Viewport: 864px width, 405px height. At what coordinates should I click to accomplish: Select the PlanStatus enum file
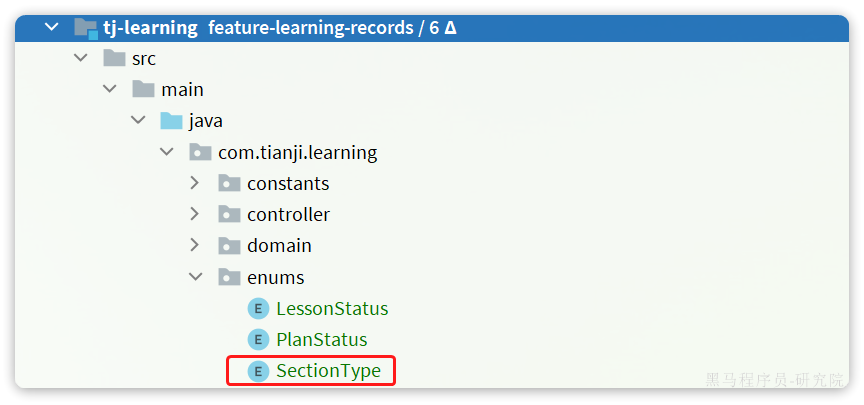322,339
